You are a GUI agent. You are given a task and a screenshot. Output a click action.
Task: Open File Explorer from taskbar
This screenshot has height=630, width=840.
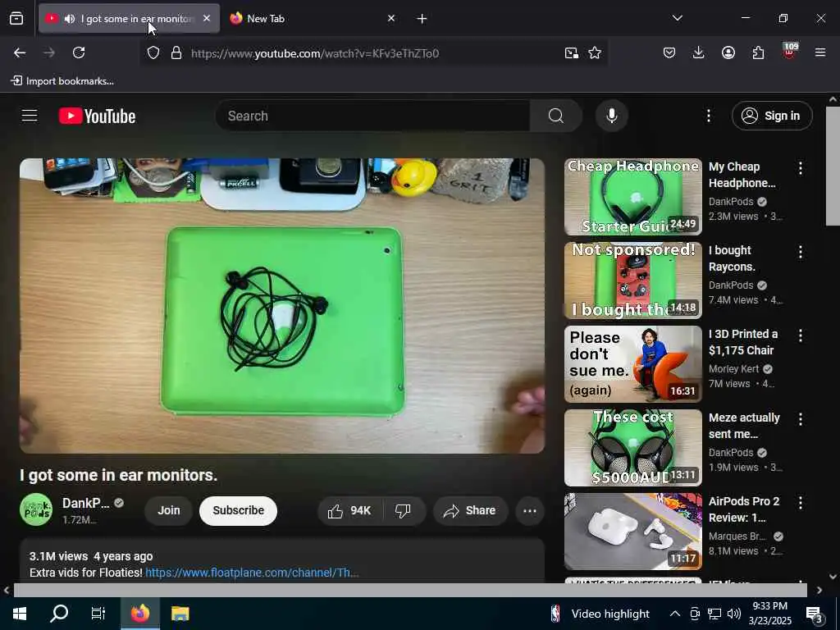point(180,614)
